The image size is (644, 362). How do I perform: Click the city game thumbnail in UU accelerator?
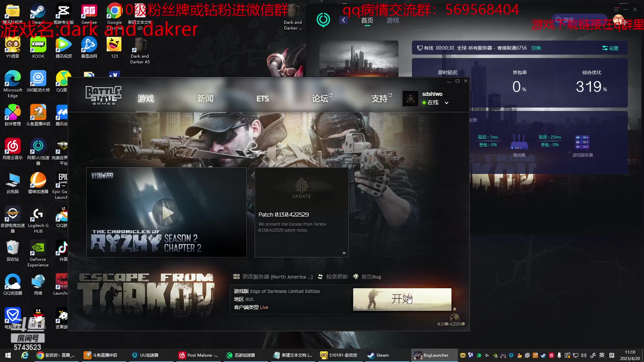(359, 58)
